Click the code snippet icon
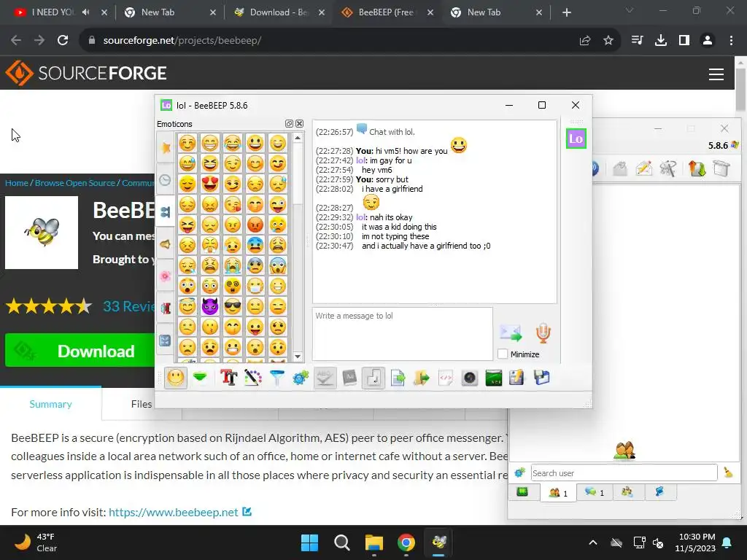Viewport: 747px width, 560px height. [x=446, y=378]
